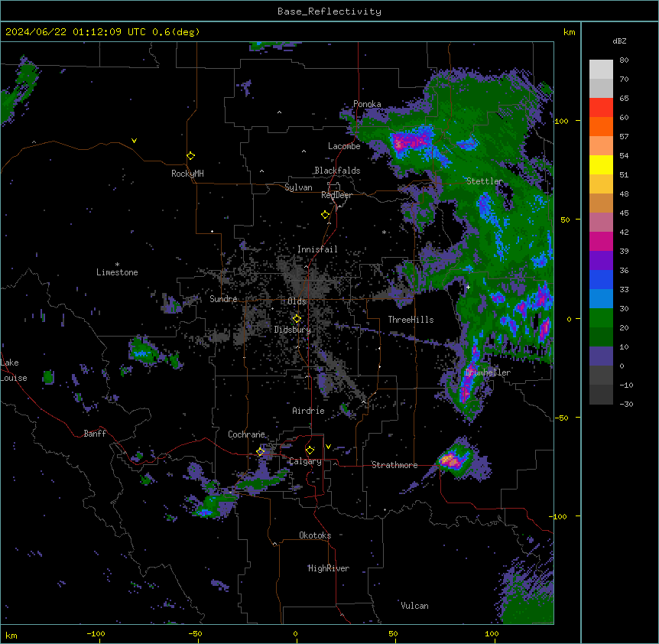
Task: Click the yellow V marker northwest of RockyMH
Action: pos(134,141)
